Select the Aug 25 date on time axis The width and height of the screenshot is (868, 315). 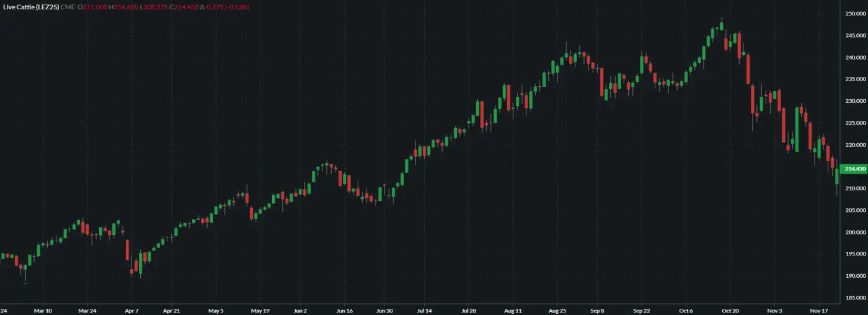point(557,310)
